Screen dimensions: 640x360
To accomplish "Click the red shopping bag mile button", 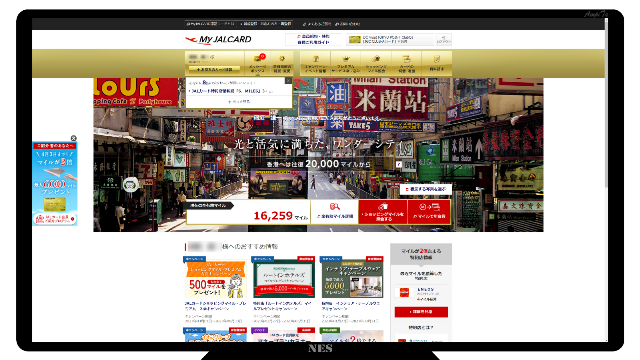I will point(383,211).
